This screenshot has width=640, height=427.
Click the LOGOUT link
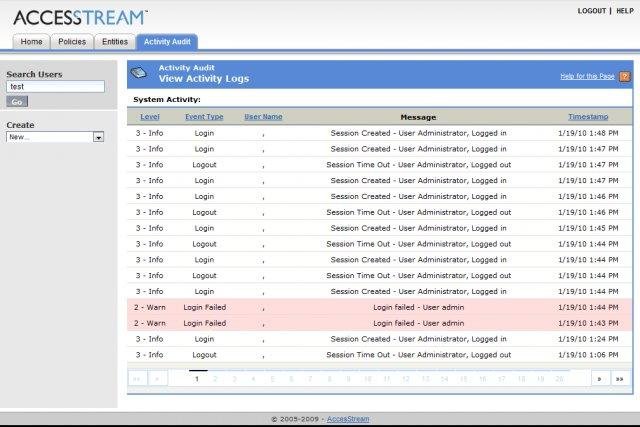(591, 11)
